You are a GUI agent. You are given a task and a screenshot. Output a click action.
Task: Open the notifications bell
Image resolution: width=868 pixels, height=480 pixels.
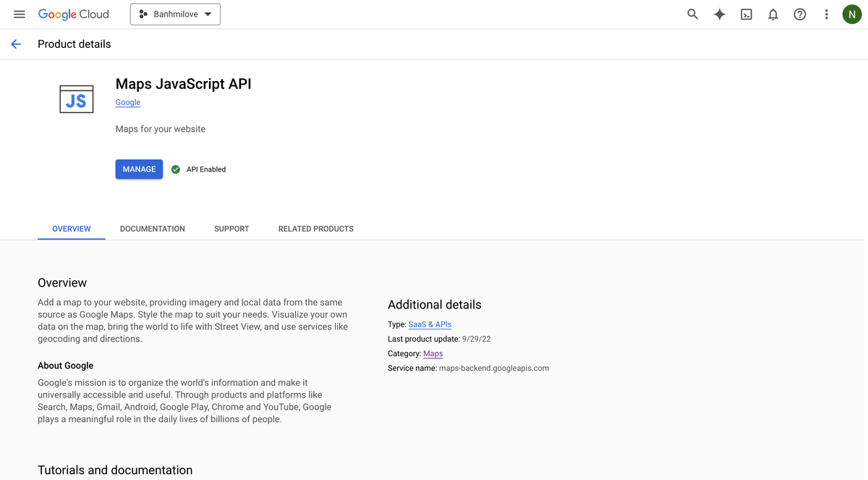pyautogui.click(x=773, y=14)
